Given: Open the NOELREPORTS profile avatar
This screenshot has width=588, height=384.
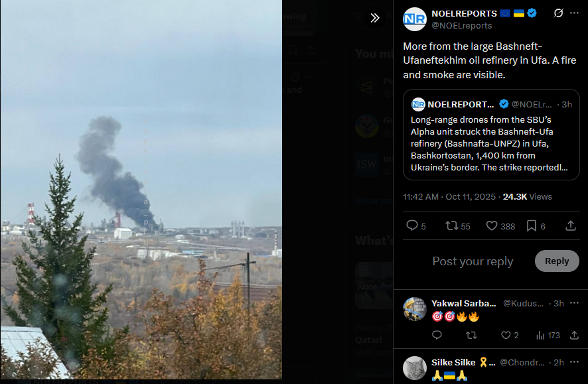Looking at the screenshot, I should pyautogui.click(x=414, y=19).
